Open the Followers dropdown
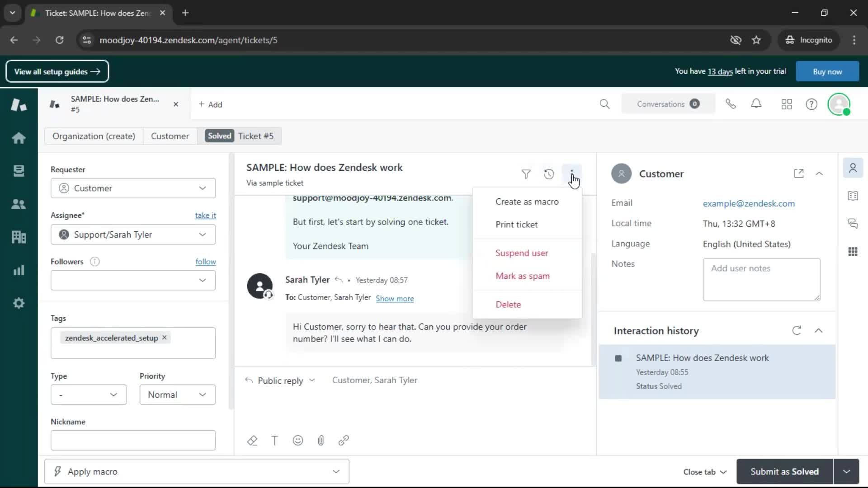The height and width of the screenshot is (488, 868). pyautogui.click(x=133, y=280)
